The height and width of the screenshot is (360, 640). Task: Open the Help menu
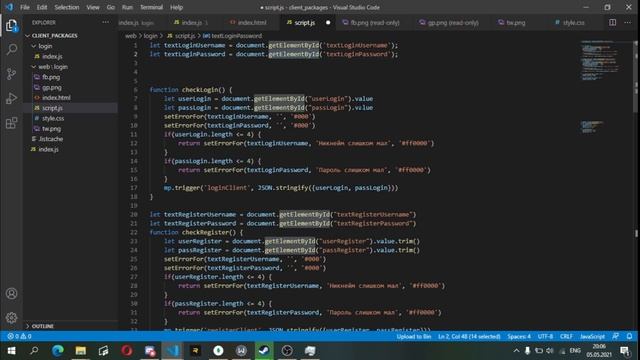click(x=176, y=7)
